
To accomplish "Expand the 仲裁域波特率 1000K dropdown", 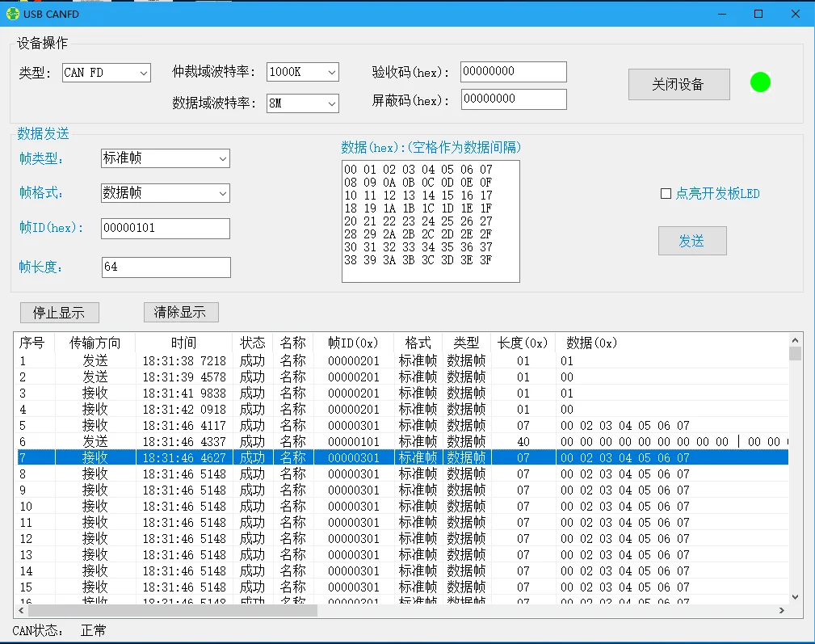I will [302, 72].
